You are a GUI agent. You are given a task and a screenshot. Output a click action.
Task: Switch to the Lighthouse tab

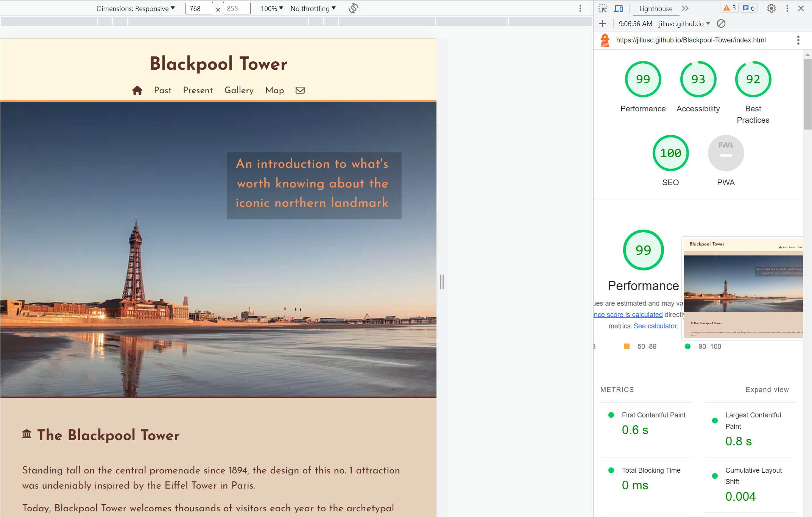tap(656, 8)
